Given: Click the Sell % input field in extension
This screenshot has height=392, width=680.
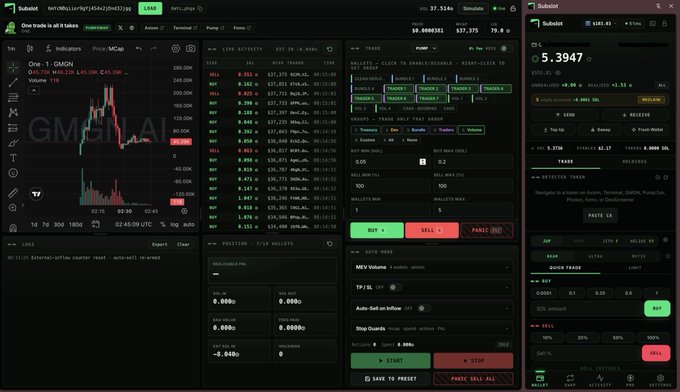Looking at the screenshot, I should (x=585, y=353).
